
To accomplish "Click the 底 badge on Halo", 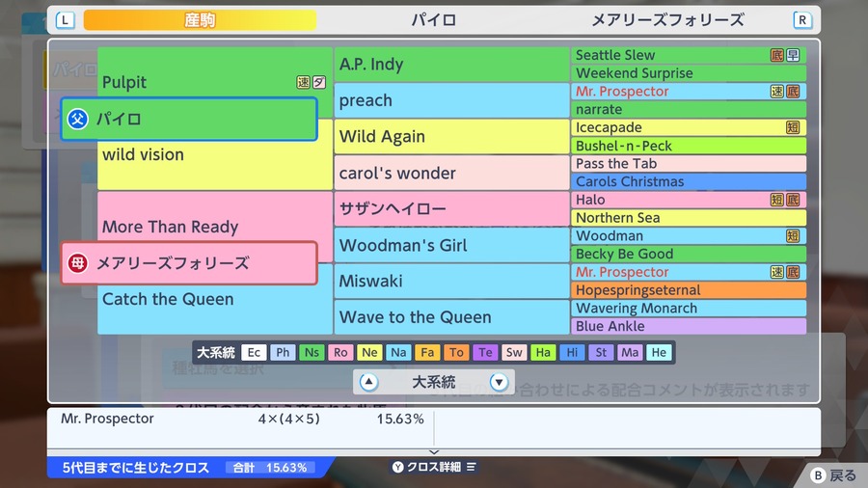I will (x=794, y=200).
